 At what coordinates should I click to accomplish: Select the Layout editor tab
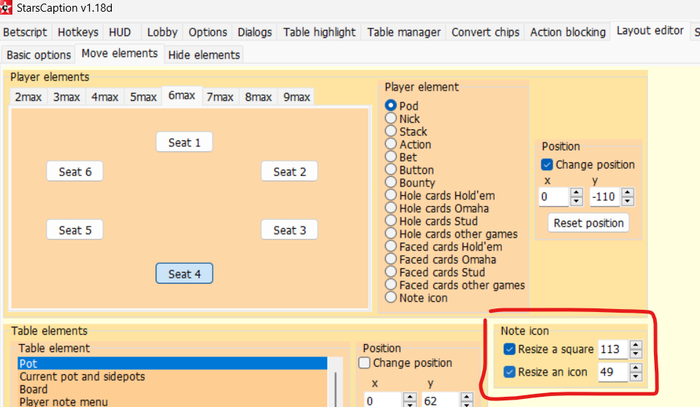pyautogui.click(x=650, y=30)
